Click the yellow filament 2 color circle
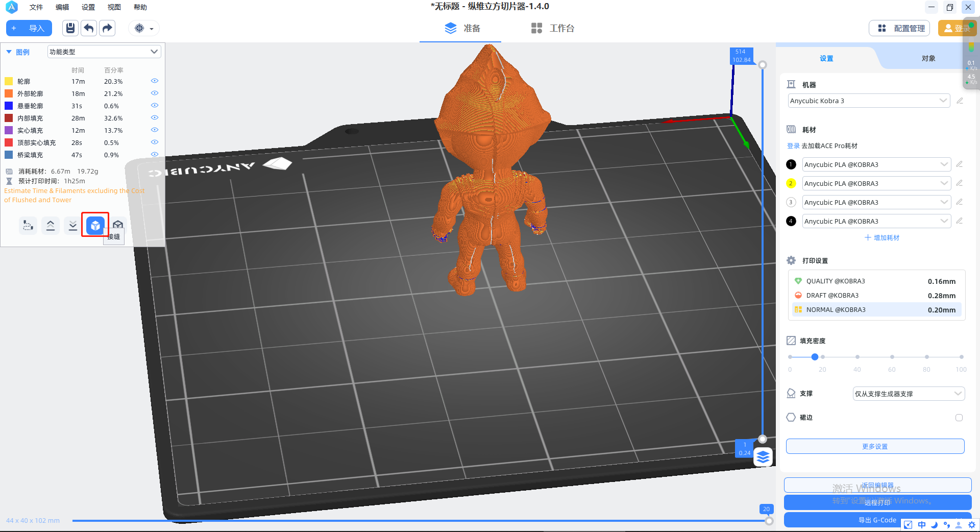This screenshot has width=980, height=532. [x=791, y=183]
